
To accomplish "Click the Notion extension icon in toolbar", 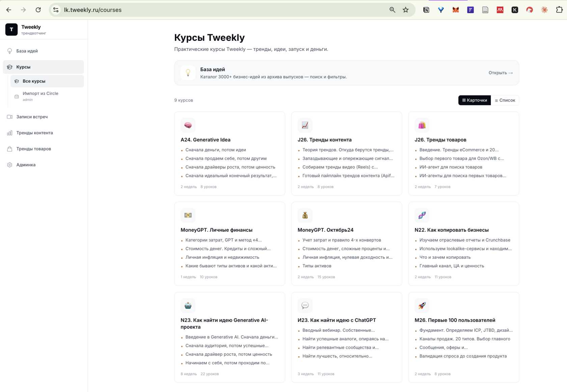I will pos(426,10).
